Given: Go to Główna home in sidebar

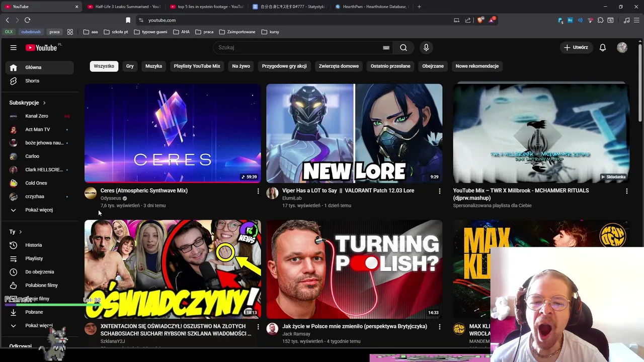Looking at the screenshot, I should (39, 67).
